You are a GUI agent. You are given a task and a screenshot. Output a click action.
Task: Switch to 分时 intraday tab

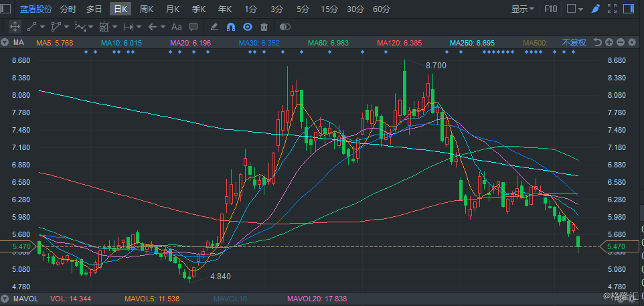click(x=68, y=9)
